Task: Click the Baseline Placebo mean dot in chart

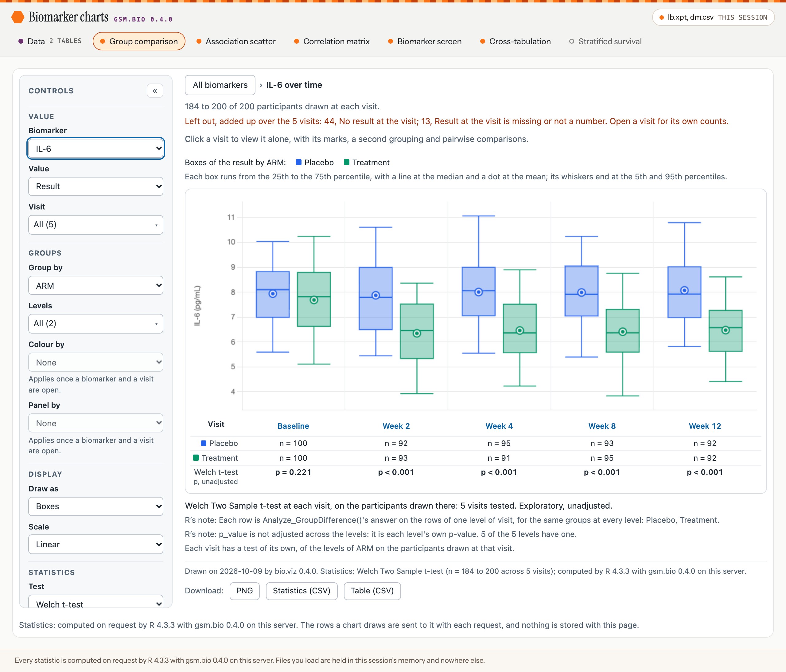Action: point(273,294)
